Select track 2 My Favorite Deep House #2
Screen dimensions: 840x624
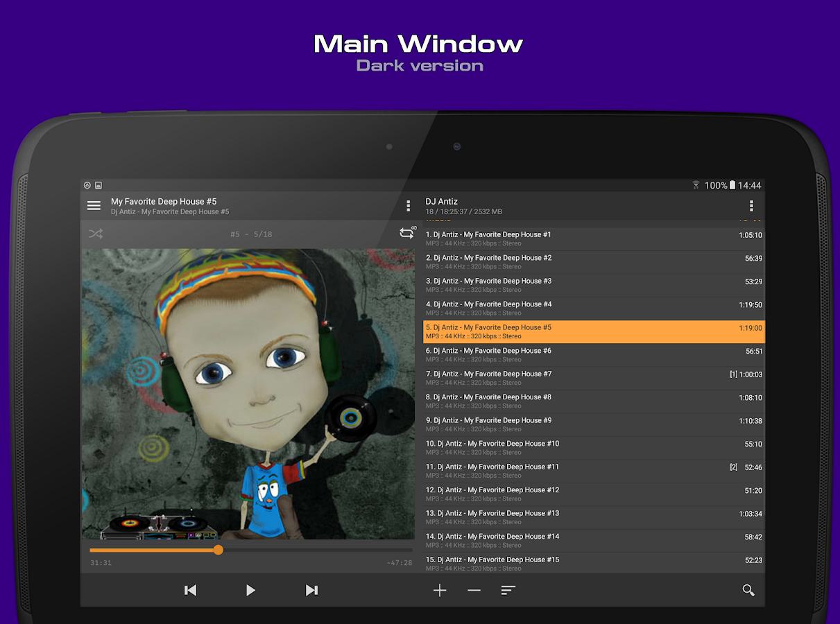[594, 262]
